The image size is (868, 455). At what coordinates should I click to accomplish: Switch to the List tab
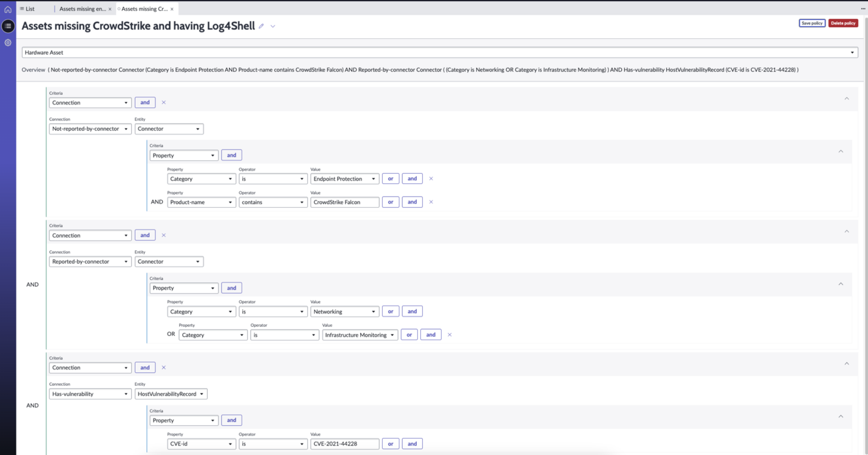(27, 9)
